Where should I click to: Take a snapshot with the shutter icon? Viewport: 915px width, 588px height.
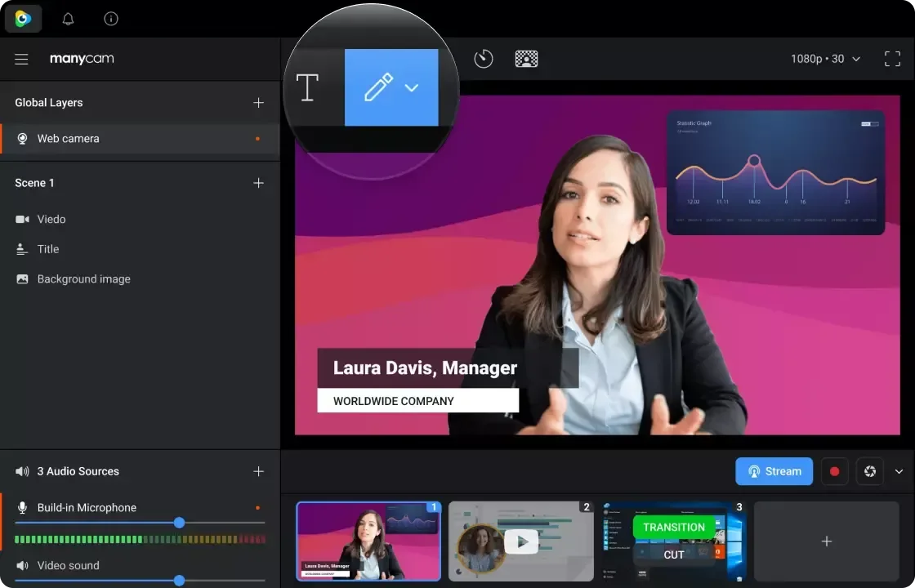[x=868, y=471]
